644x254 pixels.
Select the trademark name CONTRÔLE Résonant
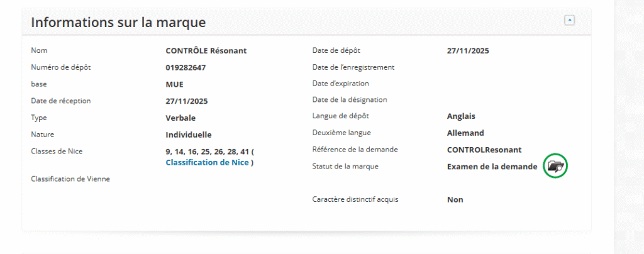coord(206,51)
